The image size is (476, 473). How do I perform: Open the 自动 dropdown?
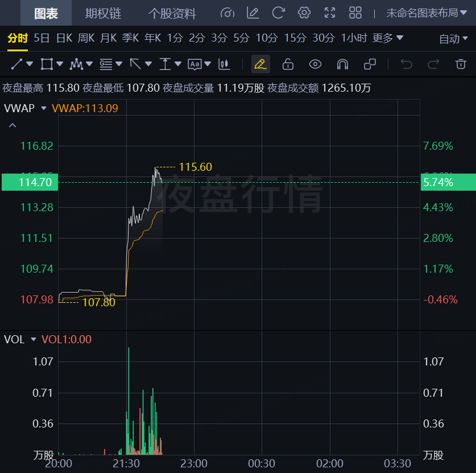tap(453, 39)
